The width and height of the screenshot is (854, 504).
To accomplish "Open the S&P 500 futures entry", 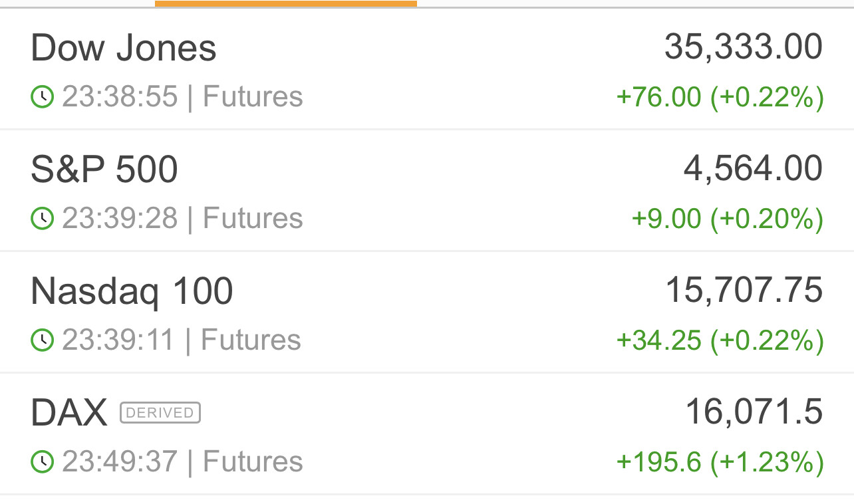I will (104, 170).
